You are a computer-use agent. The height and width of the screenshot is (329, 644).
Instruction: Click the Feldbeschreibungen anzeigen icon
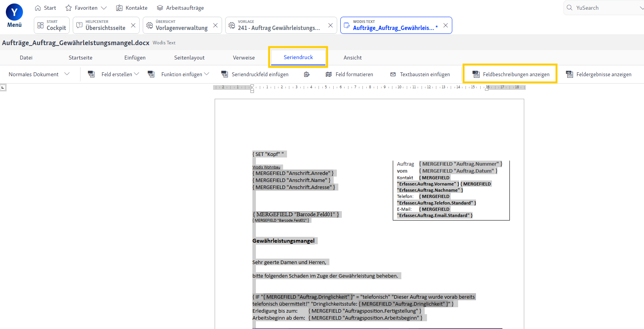(x=476, y=74)
